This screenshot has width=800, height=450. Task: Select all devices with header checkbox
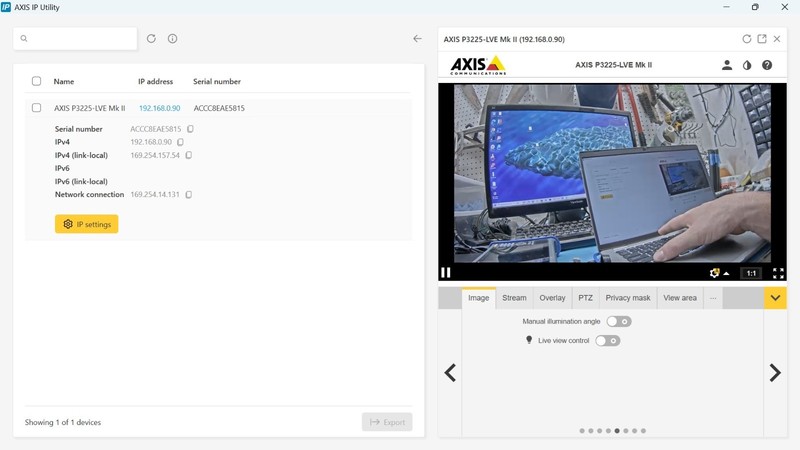coord(36,81)
